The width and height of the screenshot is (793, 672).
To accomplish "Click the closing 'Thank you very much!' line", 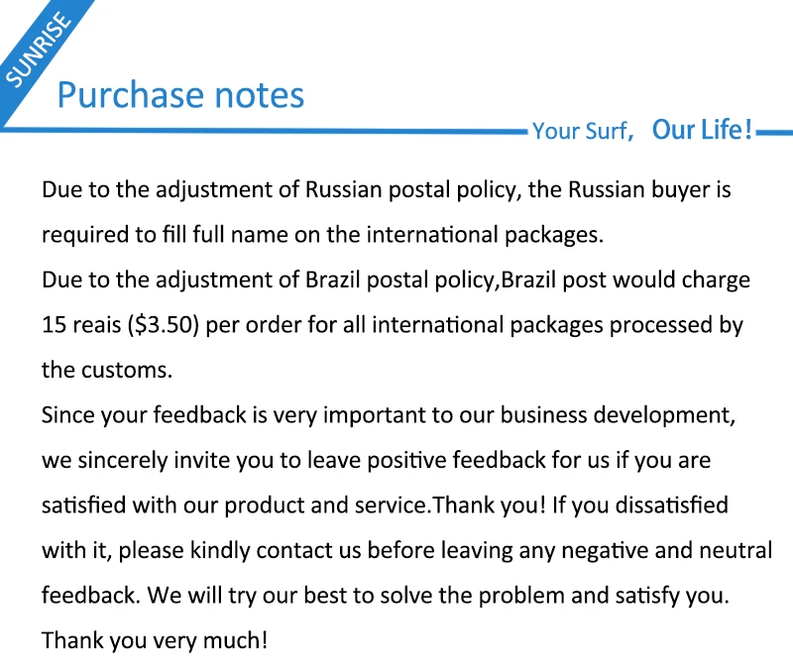I will tap(155, 640).
